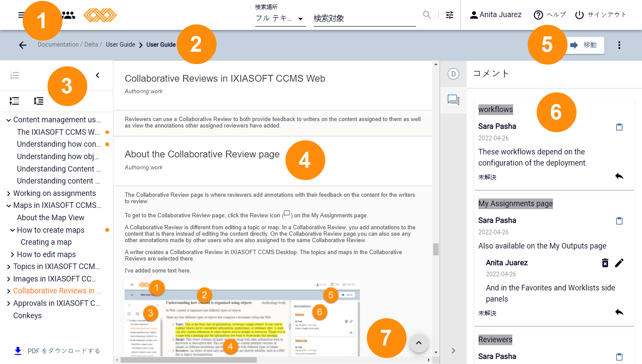Image resolution: width=642 pixels, height=364 pixels.
Task: Expand How to edit maps node
Action: pyautogui.click(x=12, y=255)
